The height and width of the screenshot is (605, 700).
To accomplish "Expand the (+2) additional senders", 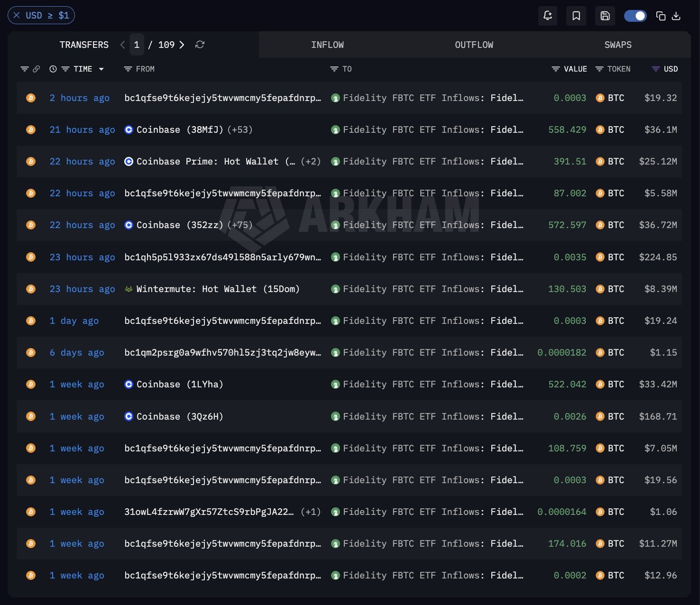I will click(x=311, y=161).
